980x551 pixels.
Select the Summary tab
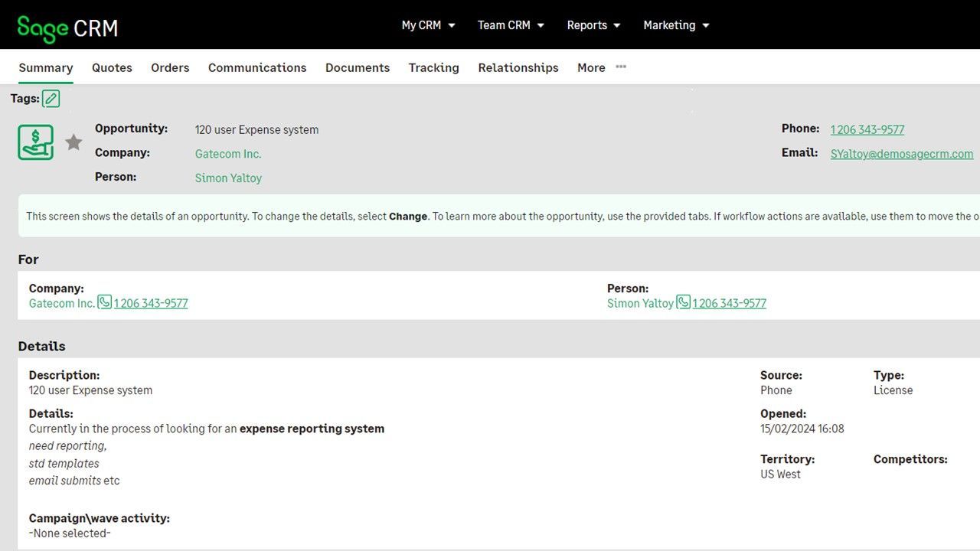46,67
